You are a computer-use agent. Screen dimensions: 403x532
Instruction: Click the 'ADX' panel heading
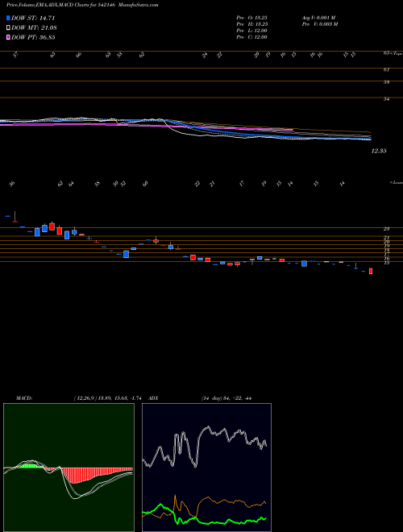tap(153, 398)
